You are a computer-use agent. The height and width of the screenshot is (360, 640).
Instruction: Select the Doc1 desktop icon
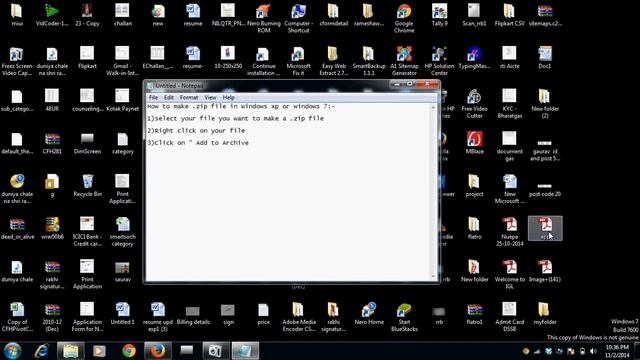pos(544,58)
